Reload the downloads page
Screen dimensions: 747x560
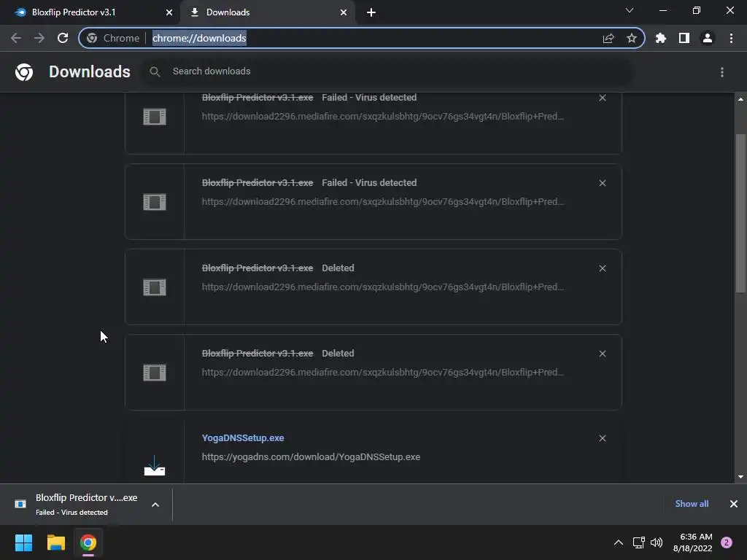pos(63,38)
